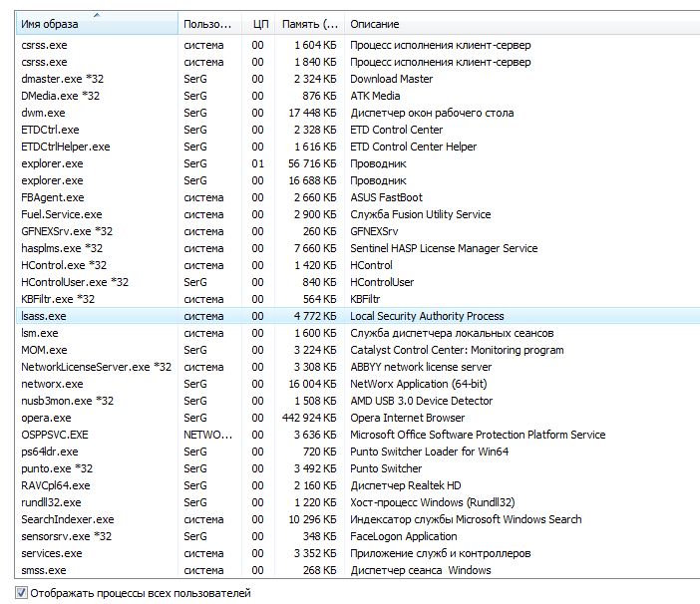Select the KBFiltr.exe *32 process

[x=358, y=299]
